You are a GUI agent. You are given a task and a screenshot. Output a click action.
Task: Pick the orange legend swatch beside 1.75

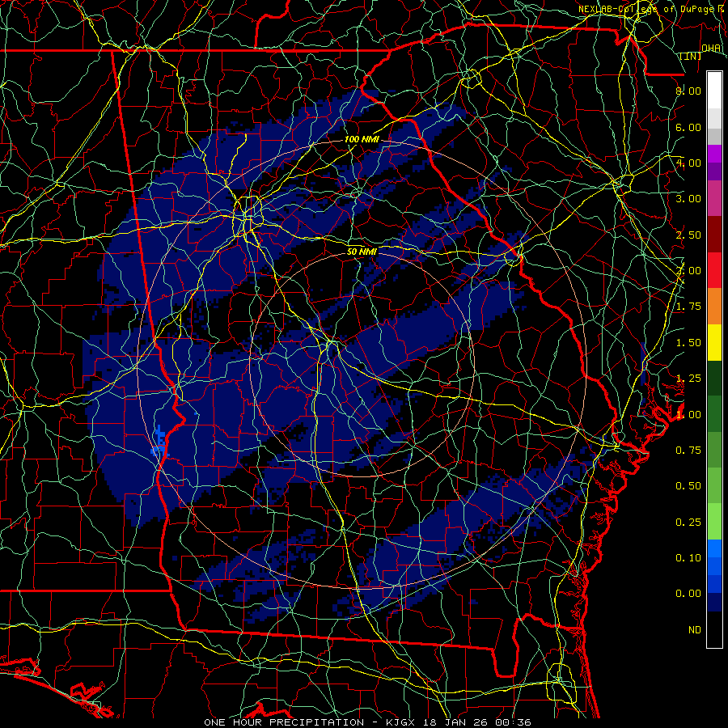click(x=714, y=307)
